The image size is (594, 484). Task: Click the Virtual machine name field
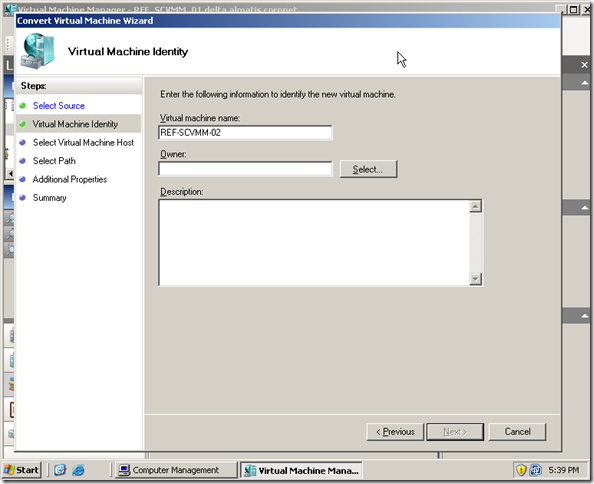245,133
